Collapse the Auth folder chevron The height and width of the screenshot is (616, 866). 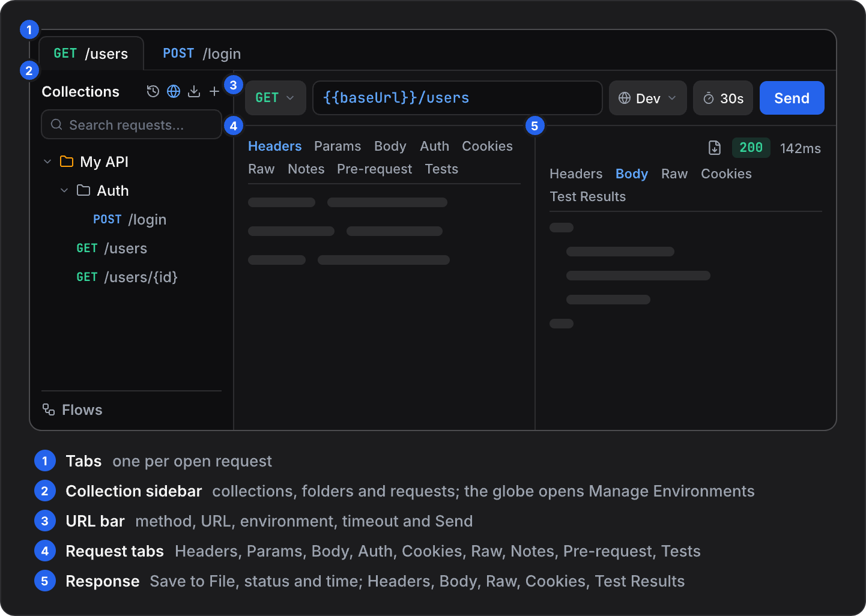[x=64, y=190]
